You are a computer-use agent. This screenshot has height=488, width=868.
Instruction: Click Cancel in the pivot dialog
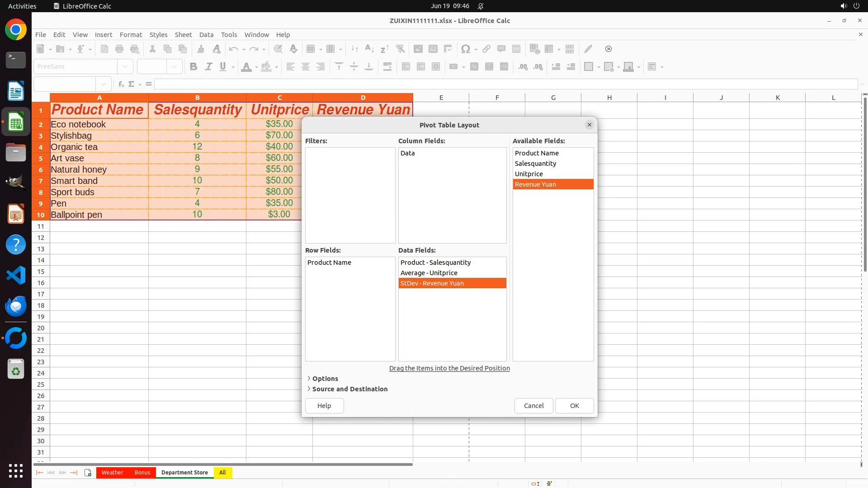pyautogui.click(x=533, y=406)
